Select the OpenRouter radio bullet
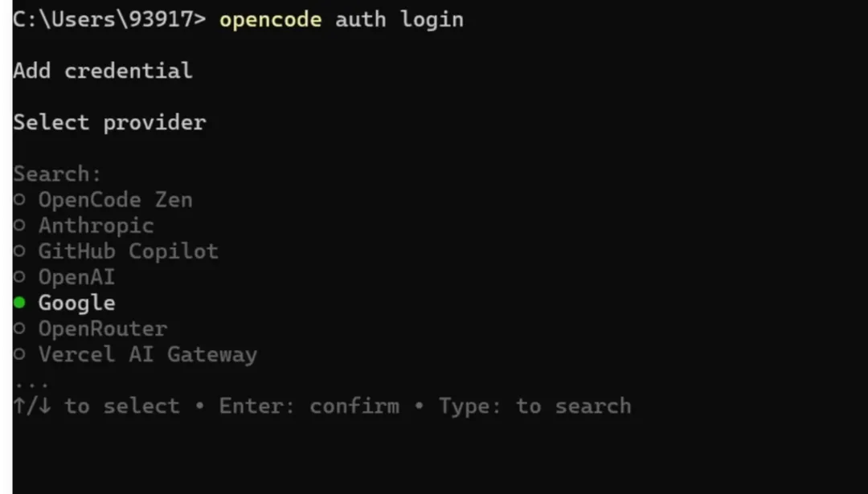 click(x=20, y=329)
